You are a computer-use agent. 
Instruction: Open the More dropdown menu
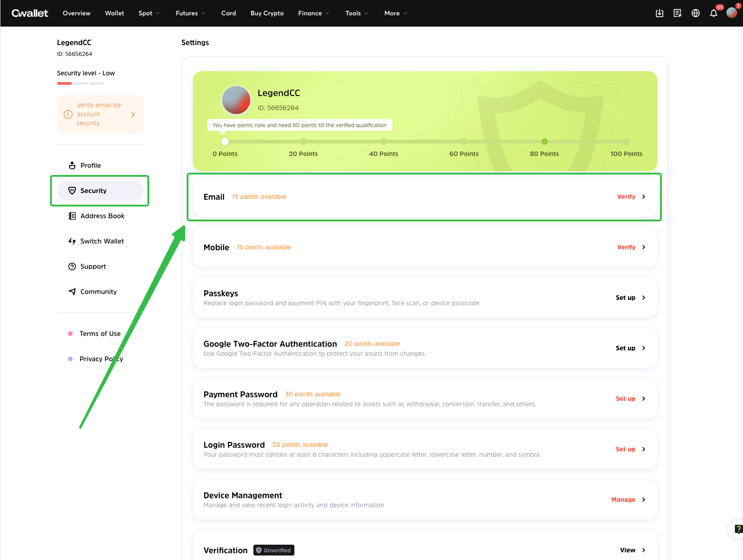pos(395,13)
